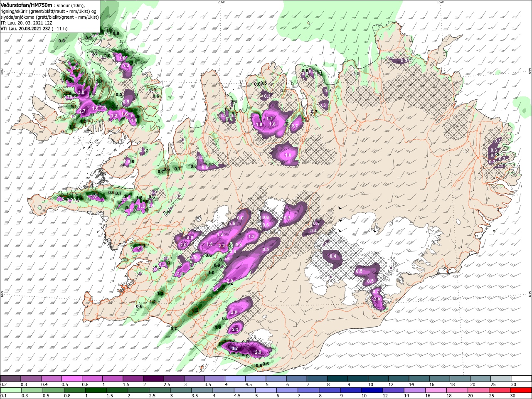The height and width of the screenshot is (399, 532).
Task: Click the 3.7 snowfall value on south coast
Action: 234,348
